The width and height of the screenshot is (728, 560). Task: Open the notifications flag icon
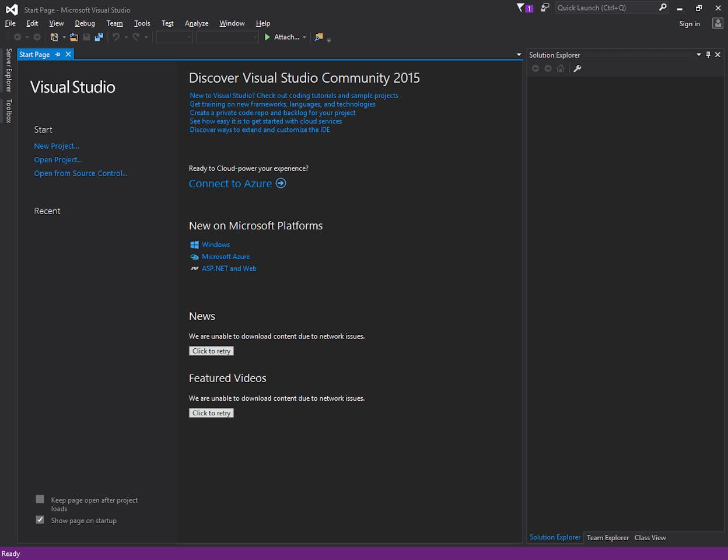click(x=521, y=8)
